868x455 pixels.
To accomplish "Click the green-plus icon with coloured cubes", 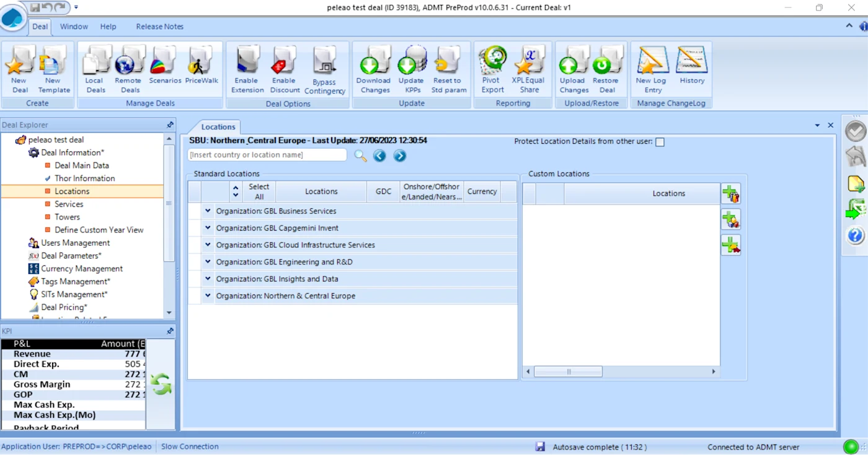I will [731, 219].
